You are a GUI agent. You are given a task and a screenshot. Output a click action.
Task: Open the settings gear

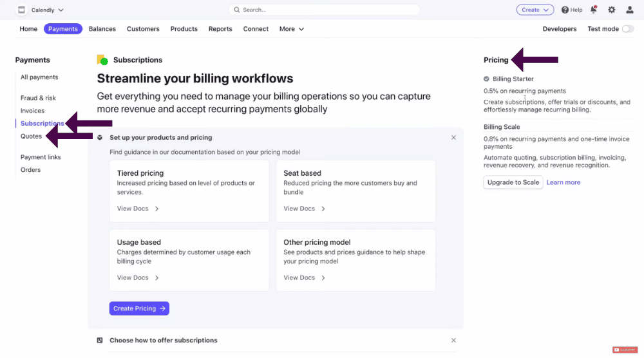(x=612, y=10)
